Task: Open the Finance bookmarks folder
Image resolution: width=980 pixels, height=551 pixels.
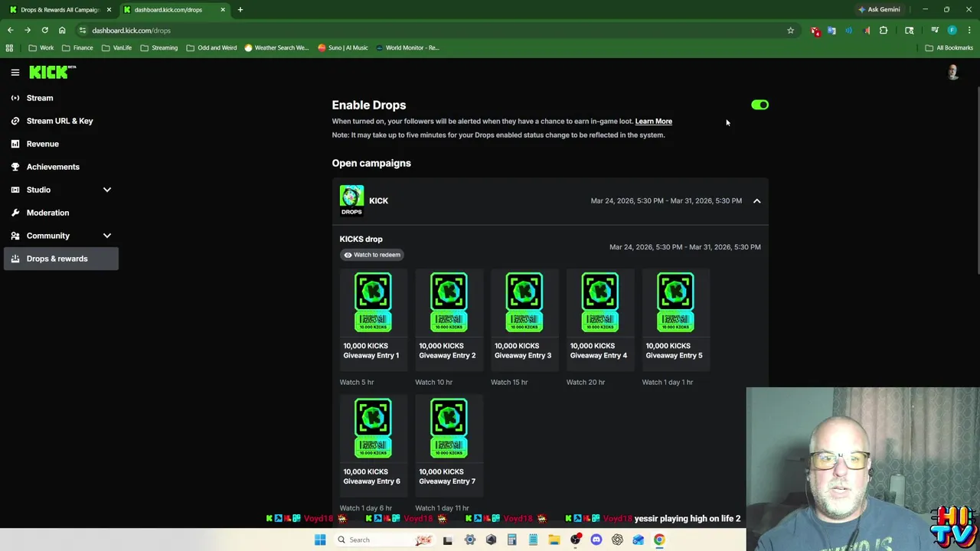Action: 77,47
